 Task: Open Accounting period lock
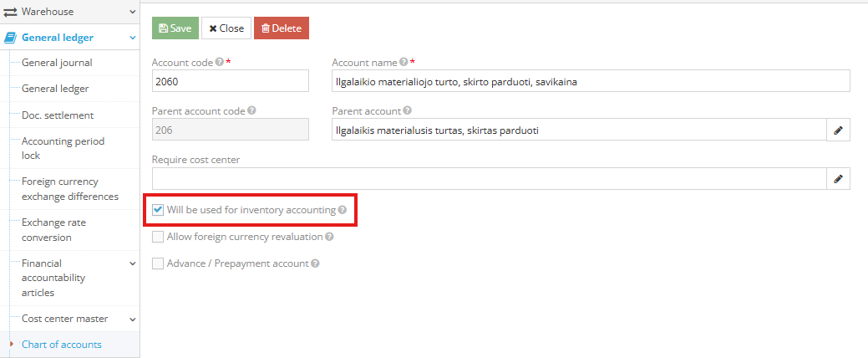(x=63, y=149)
